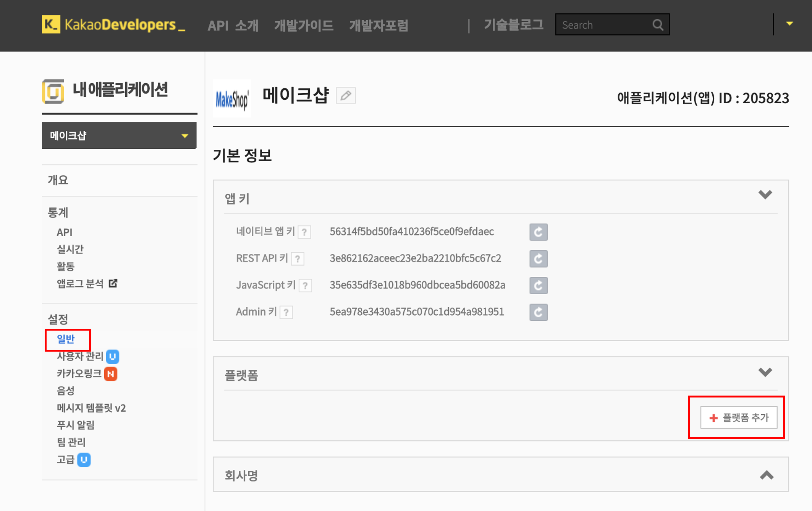
Task: Click the KakaoDevelopers logo
Action: pos(113,25)
